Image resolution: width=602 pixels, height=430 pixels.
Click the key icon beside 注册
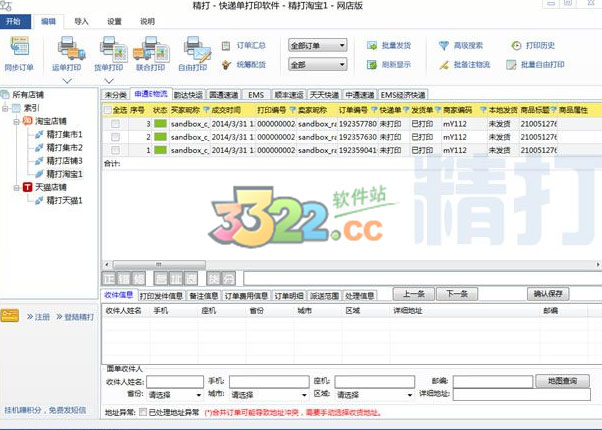coord(10,315)
